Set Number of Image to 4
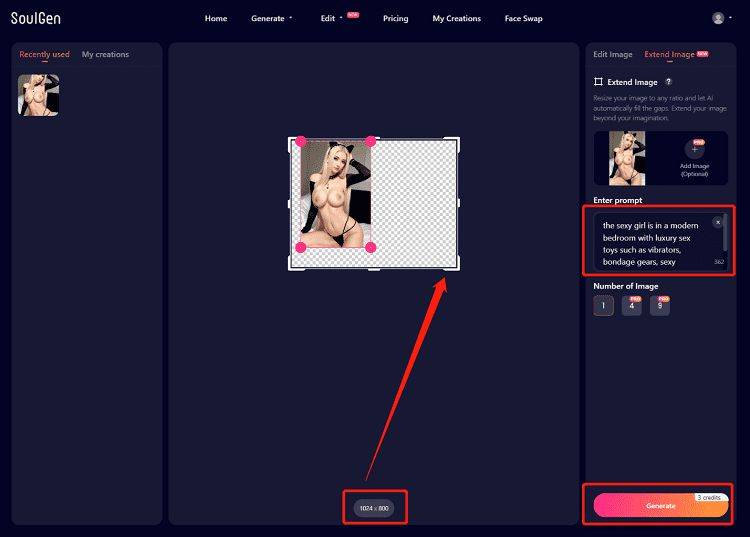The image size is (750, 537). [x=631, y=306]
